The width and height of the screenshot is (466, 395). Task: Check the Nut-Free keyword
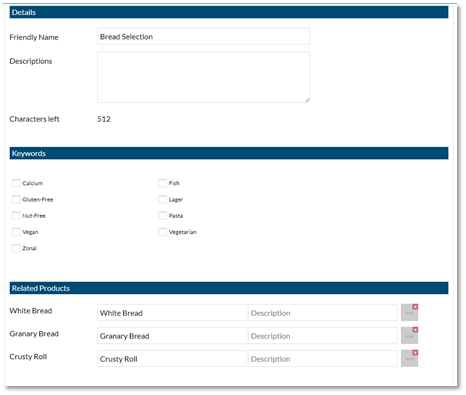pos(16,216)
